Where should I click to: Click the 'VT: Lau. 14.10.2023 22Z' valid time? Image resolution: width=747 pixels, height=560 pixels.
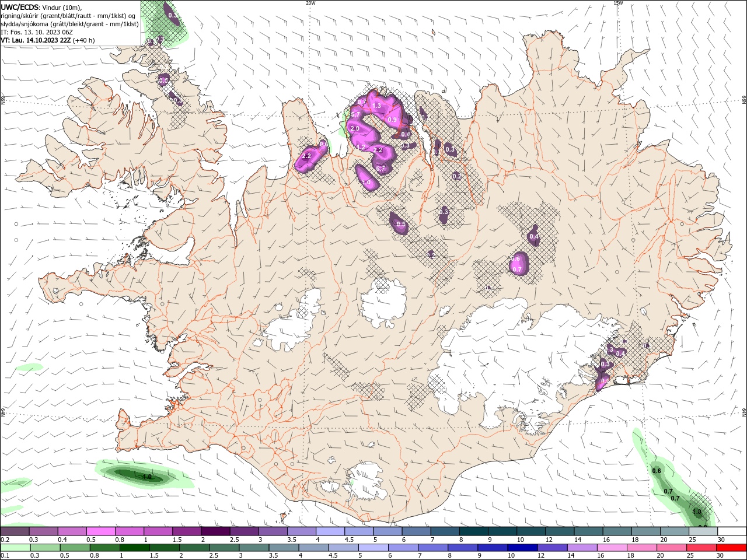tap(36, 40)
